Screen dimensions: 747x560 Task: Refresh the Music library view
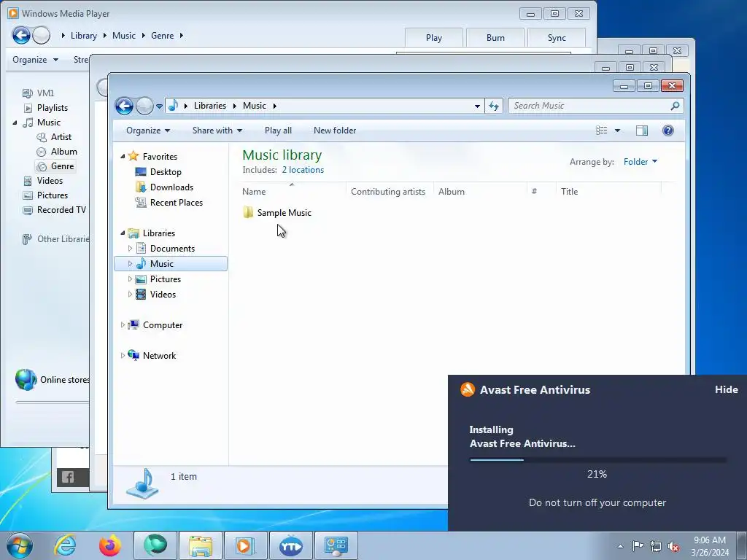point(494,106)
